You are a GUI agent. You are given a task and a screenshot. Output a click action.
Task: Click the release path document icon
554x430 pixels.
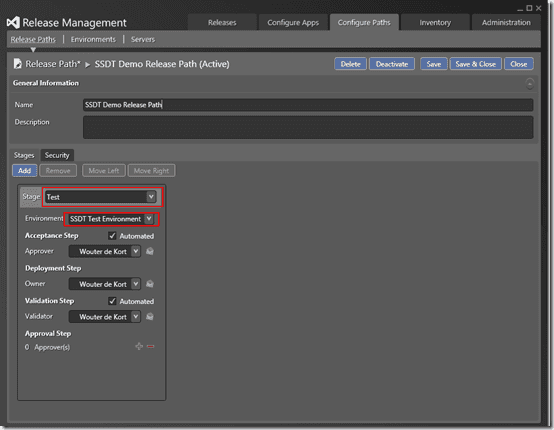tap(17, 64)
